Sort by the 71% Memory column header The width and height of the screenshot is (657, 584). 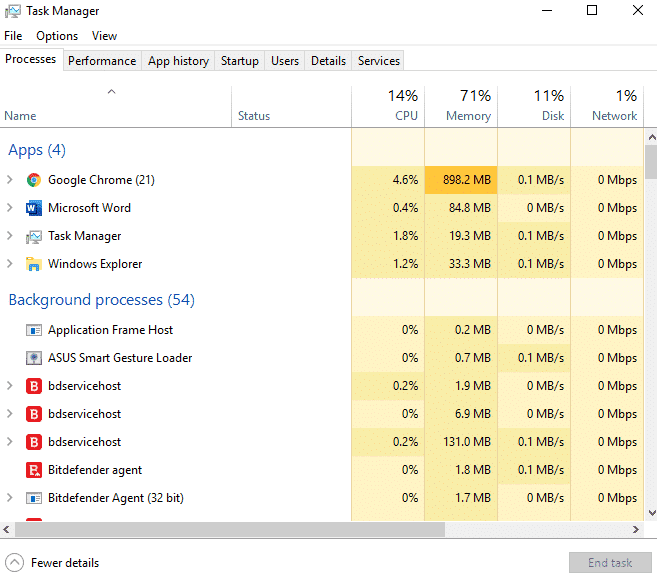(461, 107)
